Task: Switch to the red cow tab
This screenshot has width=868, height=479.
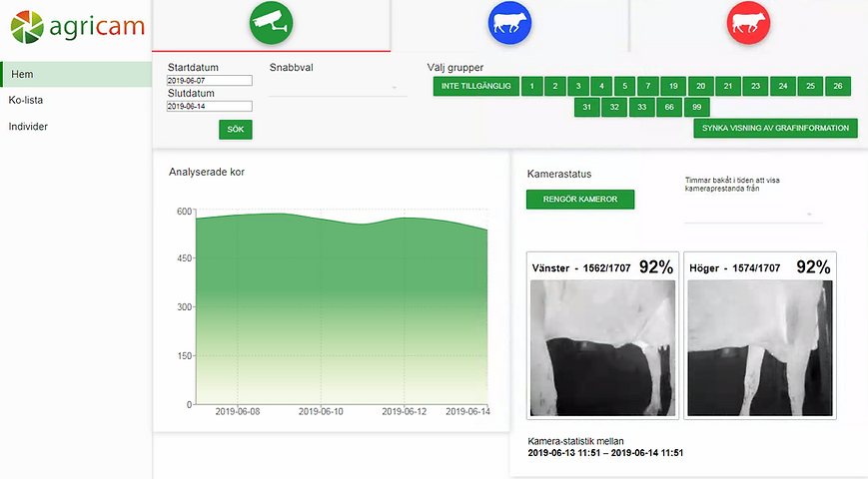Action: 748,22
